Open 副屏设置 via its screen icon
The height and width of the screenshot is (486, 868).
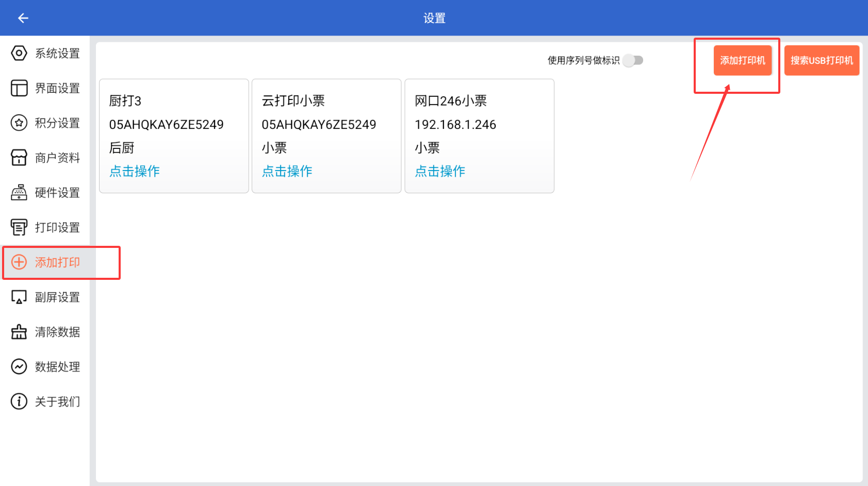[19, 297]
